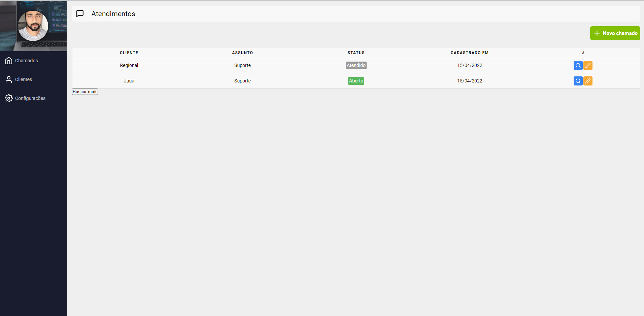Image resolution: width=644 pixels, height=316 pixels.
Task: Click the STATUS column header
Action: click(x=356, y=53)
